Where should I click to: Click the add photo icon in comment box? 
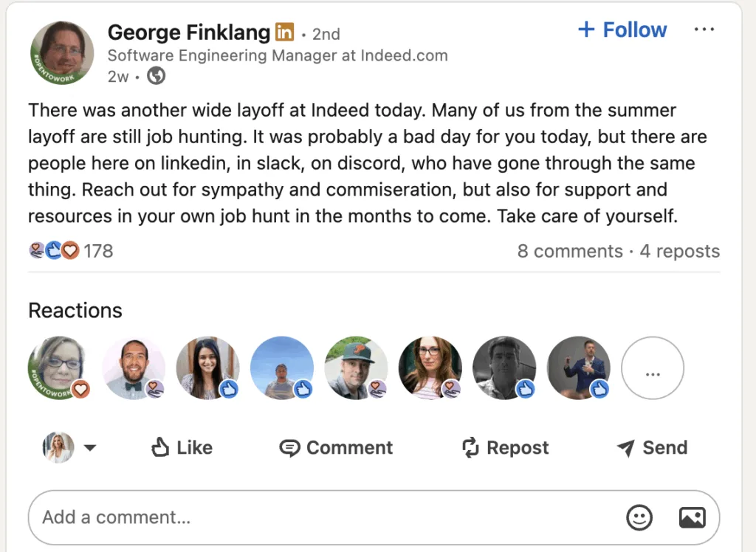692,517
